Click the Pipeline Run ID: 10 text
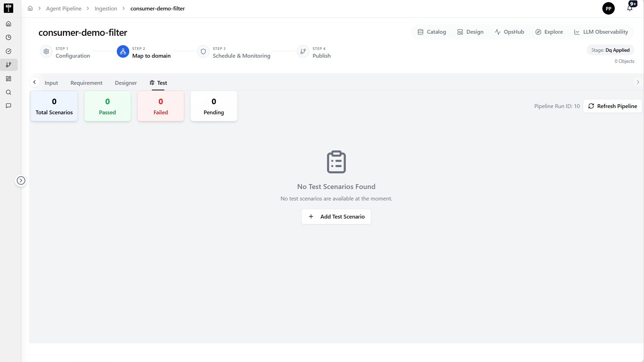Image resolution: width=644 pixels, height=362 pixels. click(557, 106)
